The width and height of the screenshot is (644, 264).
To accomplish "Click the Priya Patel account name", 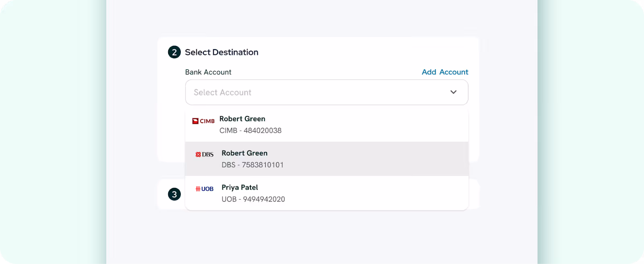I will pyautogui.click(x=240, y=188).
